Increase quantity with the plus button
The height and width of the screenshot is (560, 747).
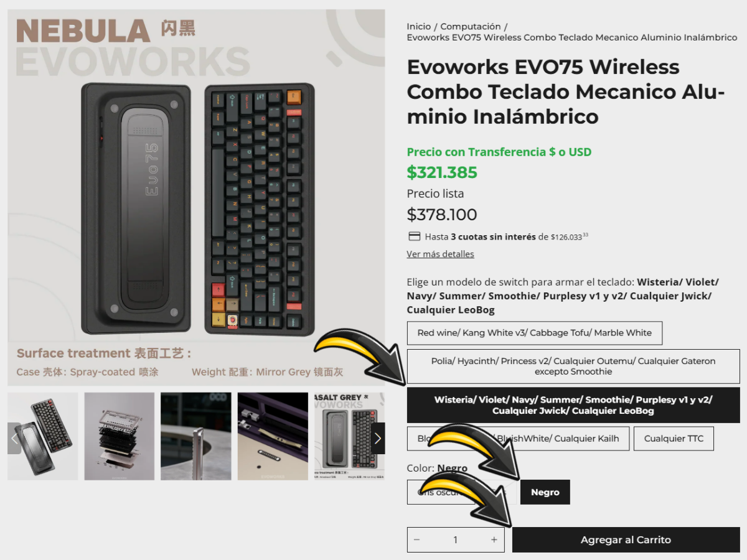click(494, 539)
